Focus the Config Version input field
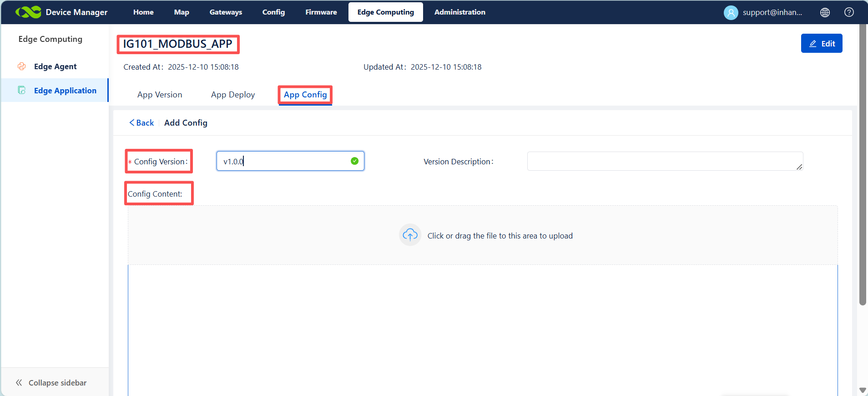868x396 pixels. pos(290,161)
